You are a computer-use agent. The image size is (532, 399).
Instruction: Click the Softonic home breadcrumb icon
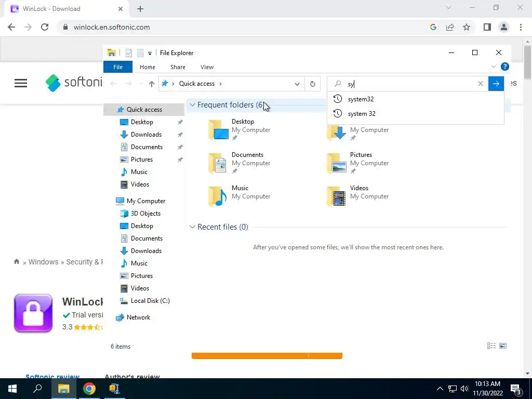[16, 262]
